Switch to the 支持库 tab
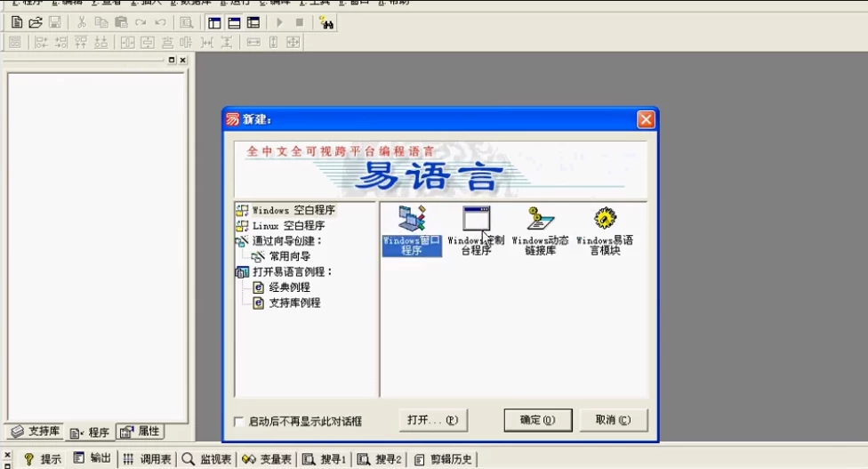The width and height of the screenshot is (868, 469). [36, 432]
